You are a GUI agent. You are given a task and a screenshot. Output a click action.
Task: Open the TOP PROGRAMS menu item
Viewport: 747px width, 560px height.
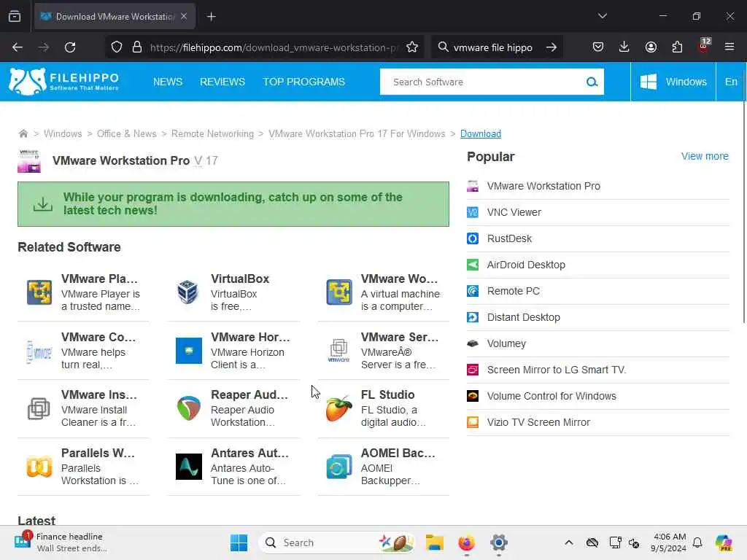coord(304,82)
